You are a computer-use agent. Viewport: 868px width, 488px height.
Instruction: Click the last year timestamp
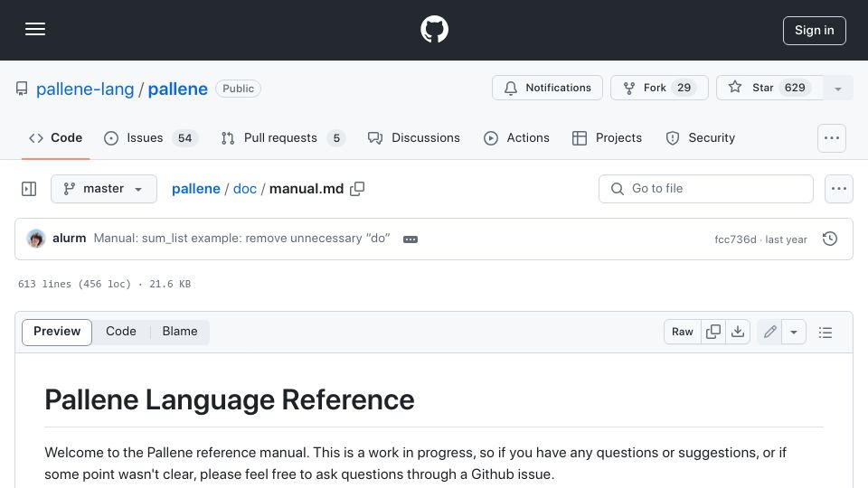tap(786, 239)
